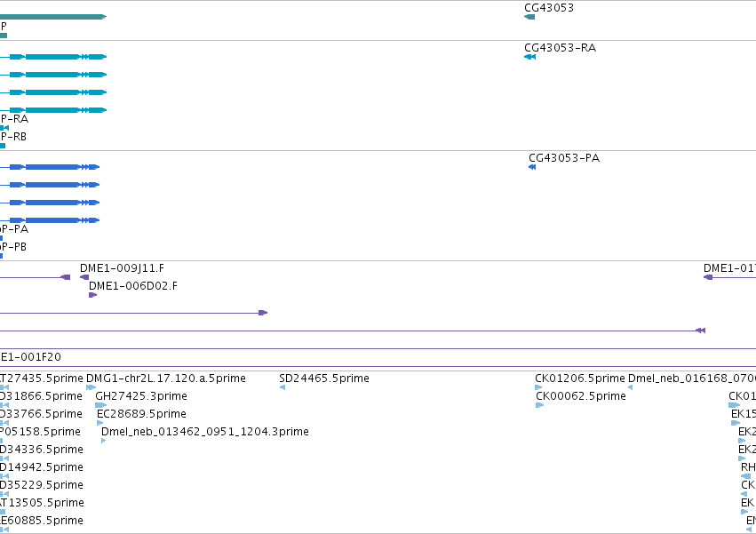The image size is (756, 534).
Task: Click the DMG1-chr2L.17.120.a.5prime label
Action: (x=166, y=379)
